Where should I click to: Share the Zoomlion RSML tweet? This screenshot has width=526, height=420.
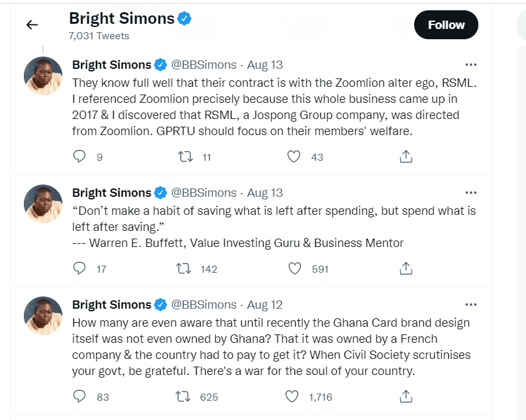point(406,156)
